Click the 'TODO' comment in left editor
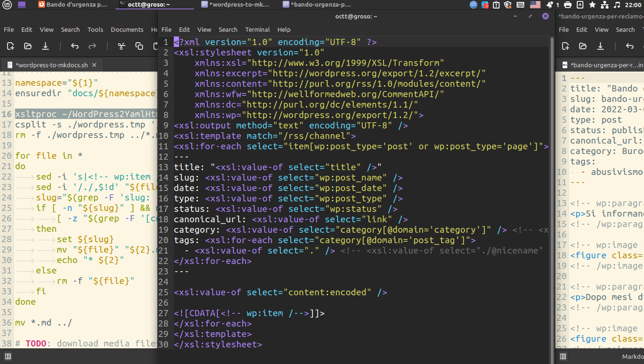644x364 pixels. pos(36,344)
